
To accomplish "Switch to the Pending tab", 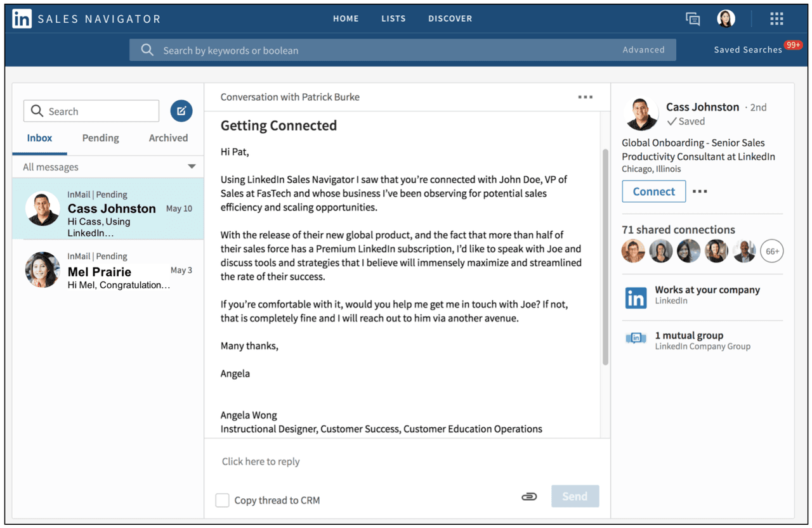I will point(100,138).
